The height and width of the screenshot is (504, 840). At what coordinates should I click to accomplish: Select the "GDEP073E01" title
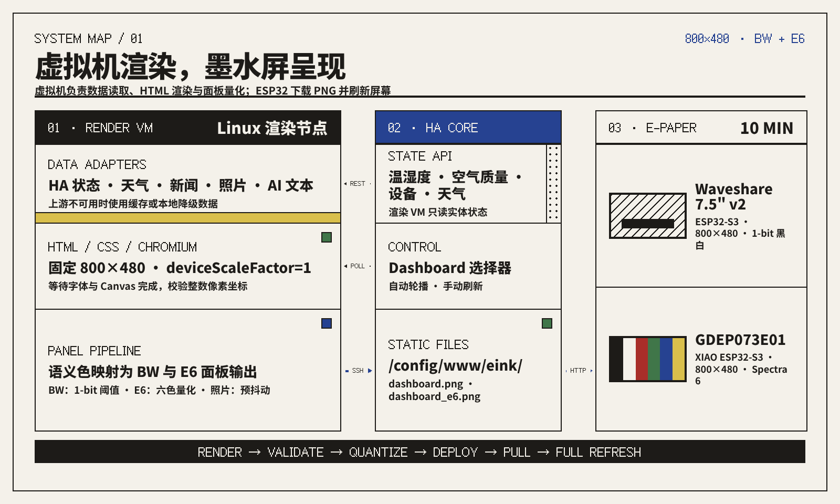[740, 340]
